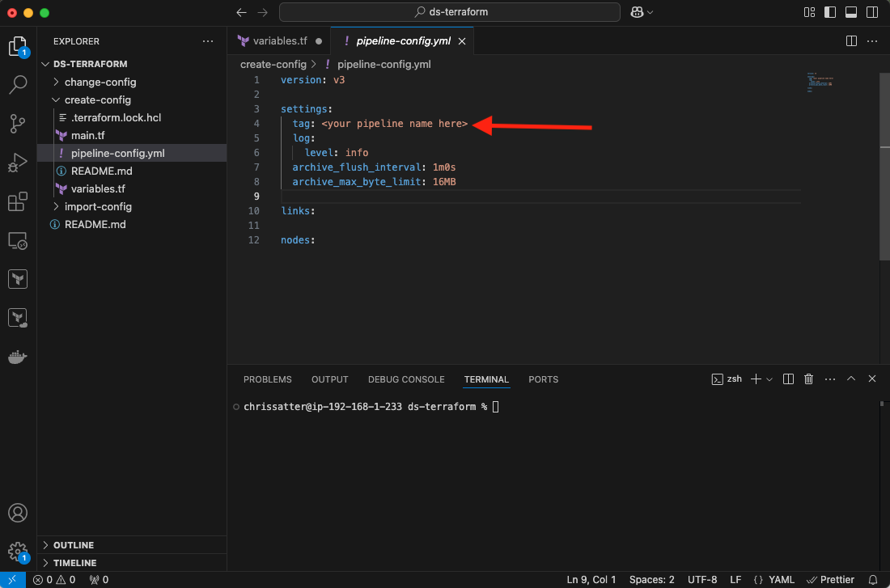890x588 pixels.
Task: Toggle the primary sidebar visibility in title bar
Action: click(830, 12)
